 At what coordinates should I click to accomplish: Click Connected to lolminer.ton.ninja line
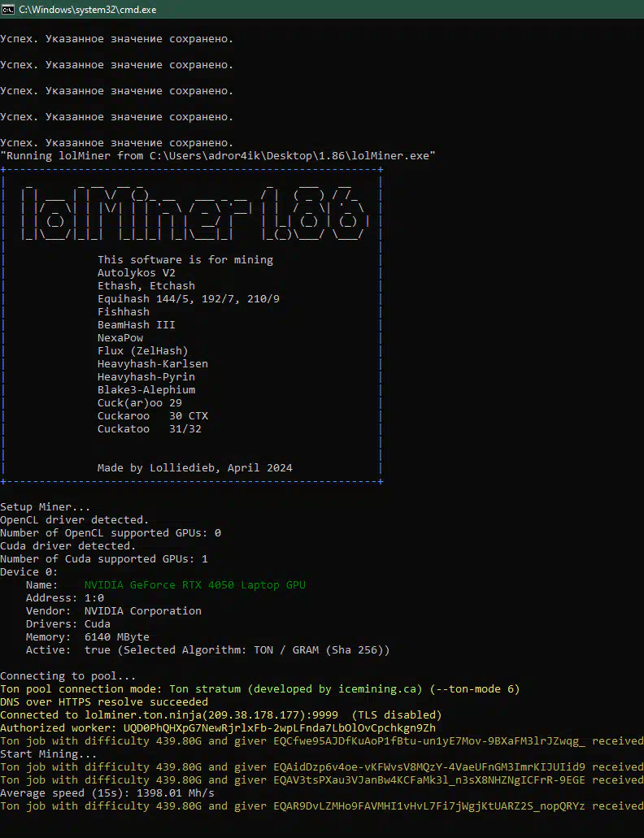[220, 715]
